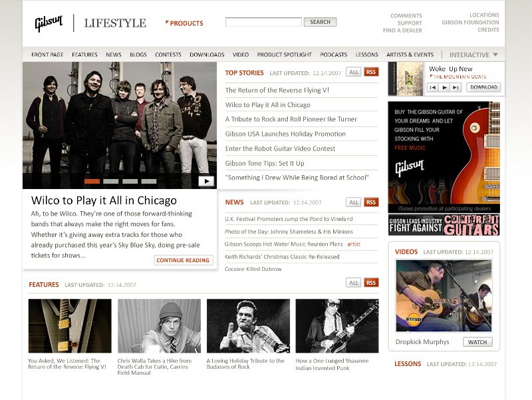Watch the Dropkick Murphys video
Screen dimensions: 532x400
[477, 341]
